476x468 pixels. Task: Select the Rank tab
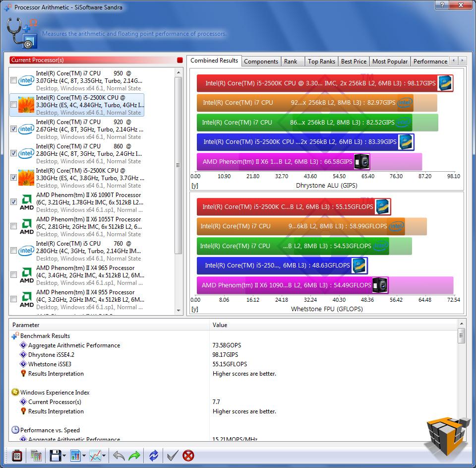click(x=293, y=62)
